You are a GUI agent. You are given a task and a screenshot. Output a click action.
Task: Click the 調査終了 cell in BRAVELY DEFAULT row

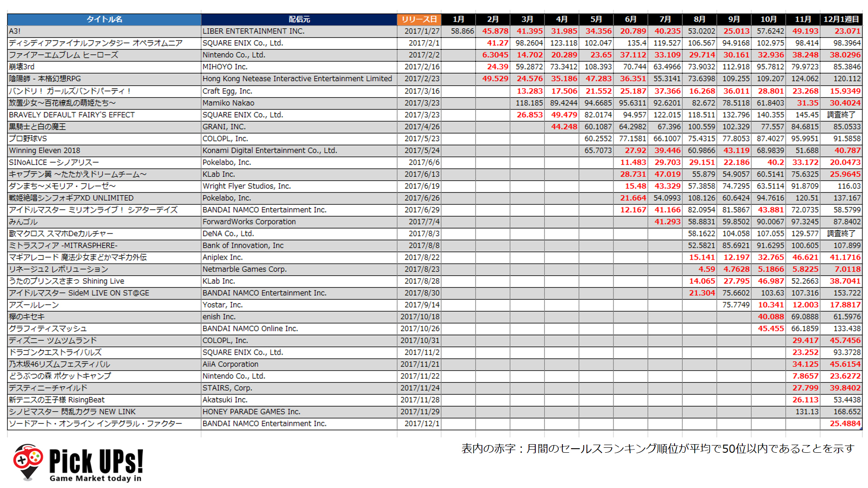[841, 115]
